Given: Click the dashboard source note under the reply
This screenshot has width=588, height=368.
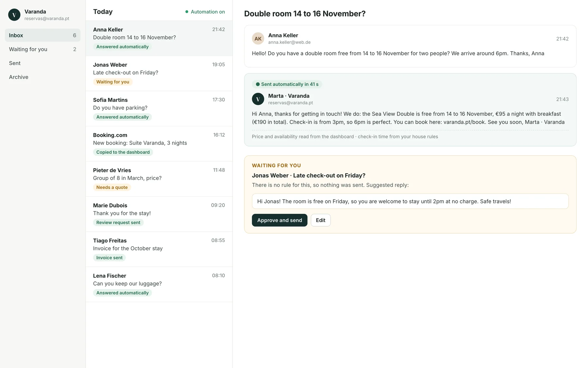Looking at the screenshot, I should [345, 137].
